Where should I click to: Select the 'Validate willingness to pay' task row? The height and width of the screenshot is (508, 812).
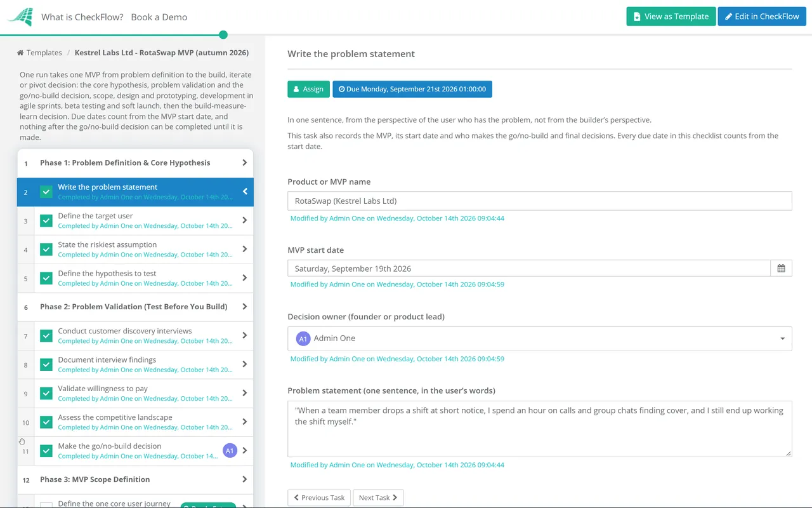click(135, 394)
